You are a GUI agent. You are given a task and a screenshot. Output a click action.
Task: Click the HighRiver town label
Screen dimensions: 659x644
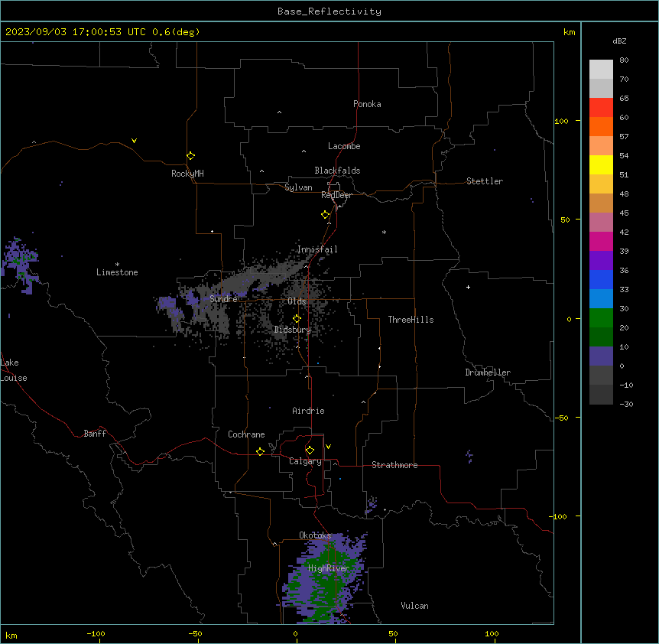pyautogui.click(x=329, y=568)
